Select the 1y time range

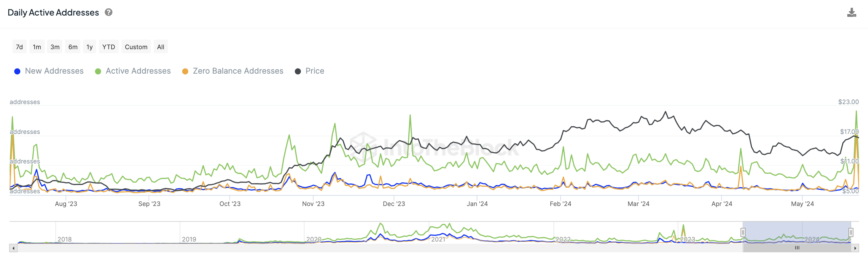click(89, 47)
